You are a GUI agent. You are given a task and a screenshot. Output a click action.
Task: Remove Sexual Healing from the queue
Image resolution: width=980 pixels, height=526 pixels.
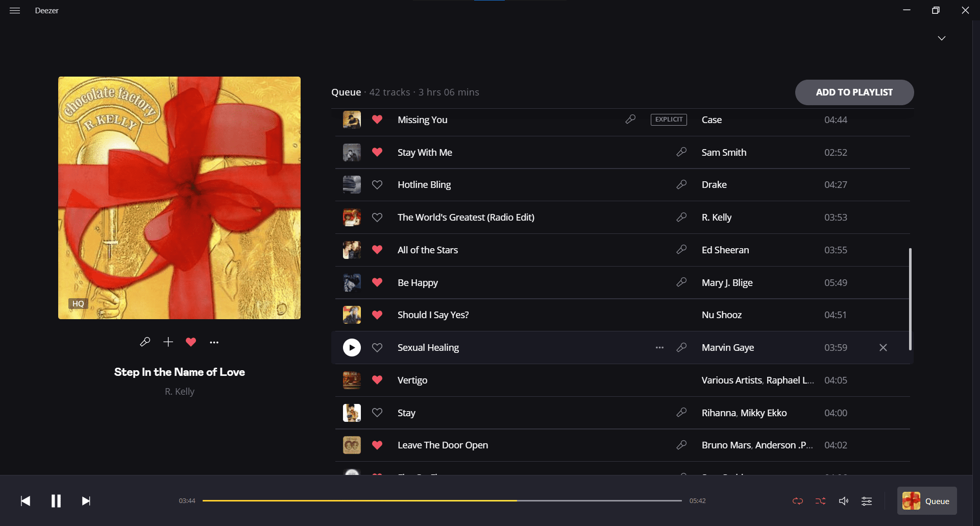point(883,348)
